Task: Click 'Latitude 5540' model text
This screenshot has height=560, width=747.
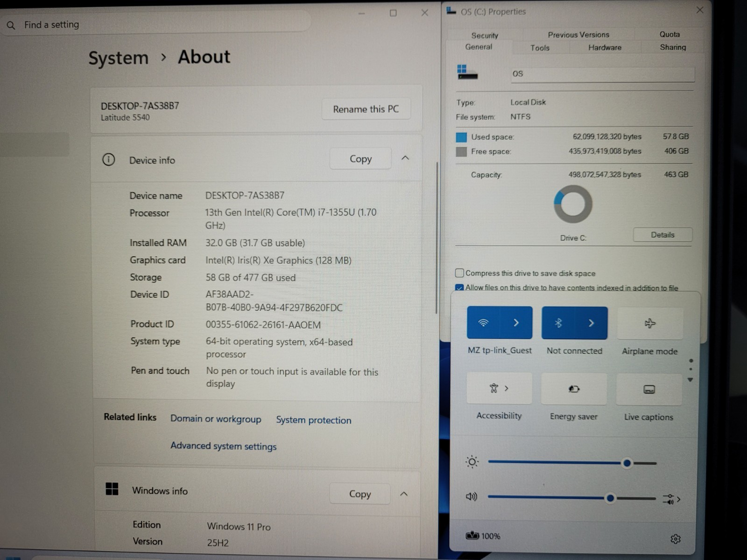Action: pos(125,118)
